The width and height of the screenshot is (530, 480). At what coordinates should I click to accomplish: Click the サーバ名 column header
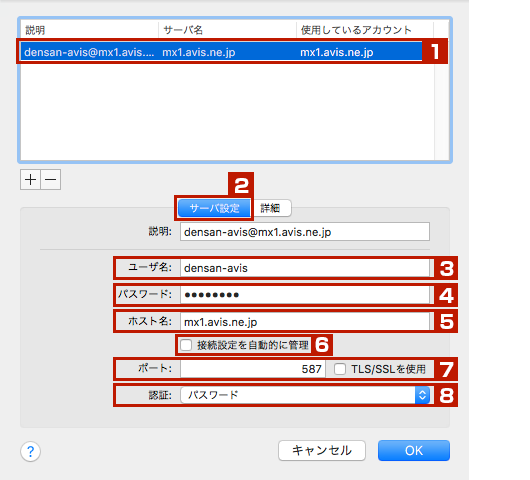click(x=227, y=30)
